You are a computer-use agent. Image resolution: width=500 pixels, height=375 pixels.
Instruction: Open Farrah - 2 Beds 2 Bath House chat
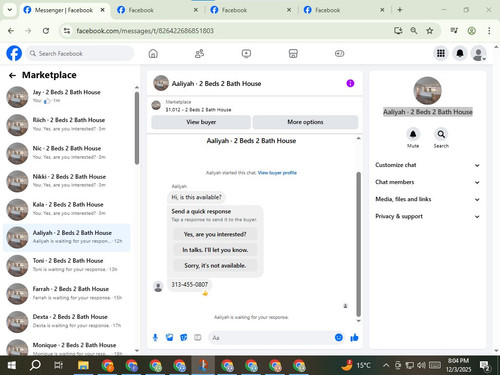click(x=67, y=293)
